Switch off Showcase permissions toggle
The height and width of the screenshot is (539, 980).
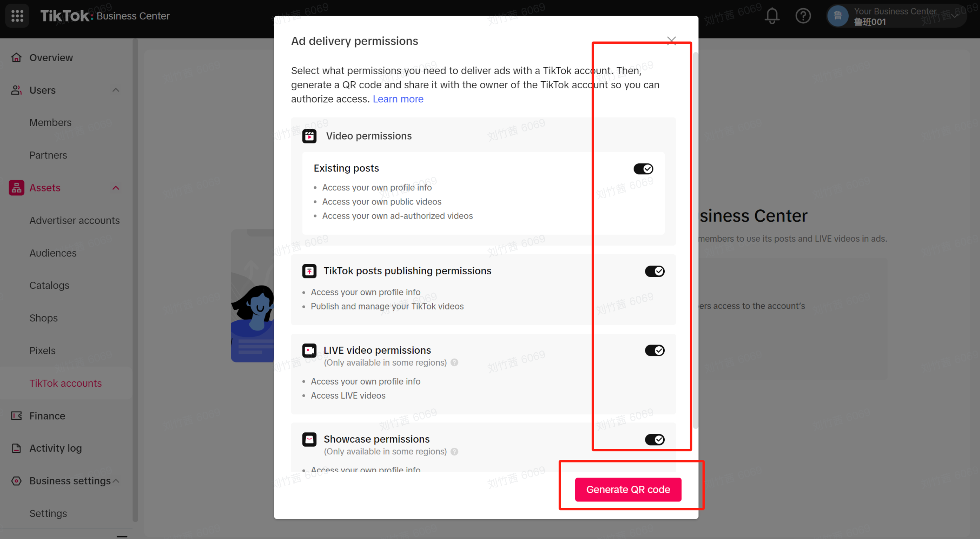pos(654,440)
